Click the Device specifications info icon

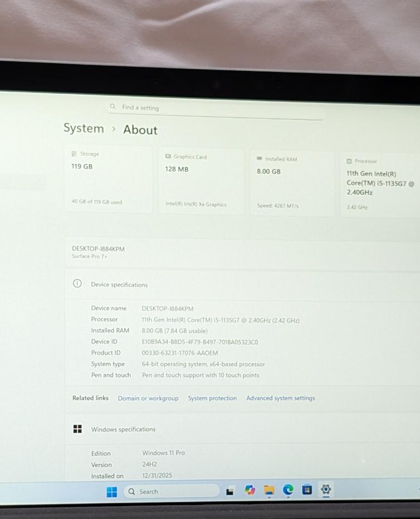(x=77, y=284)
